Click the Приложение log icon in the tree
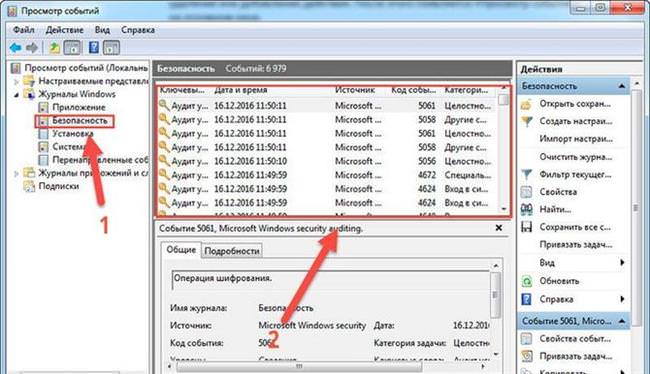Screen dimensions: 650x374 coord(43,107)
